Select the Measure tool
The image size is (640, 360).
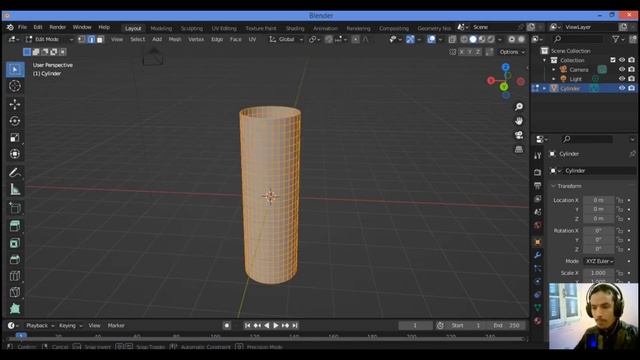pyautogui.click(x=15, y=189)
